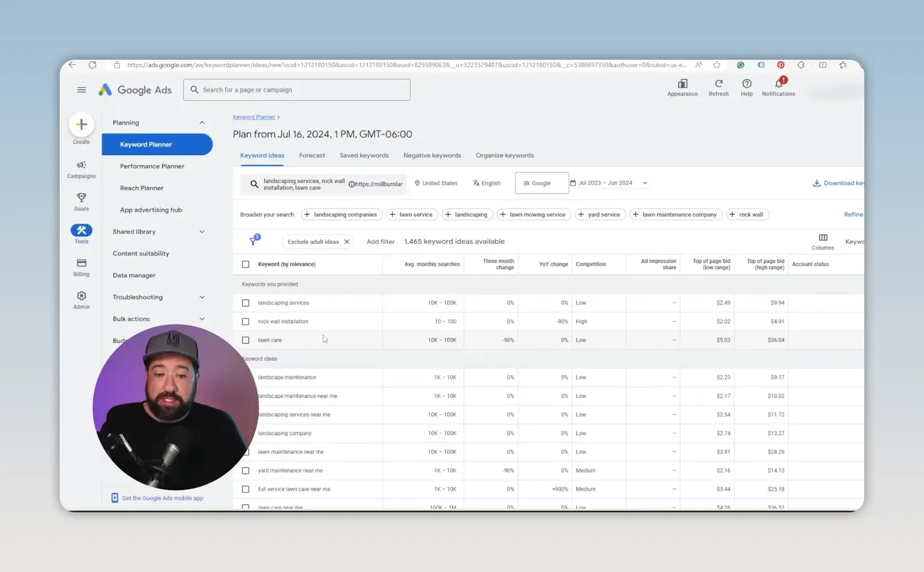The image size is (924, 572).
Task: Click Add filter
Action: point(380,241)
